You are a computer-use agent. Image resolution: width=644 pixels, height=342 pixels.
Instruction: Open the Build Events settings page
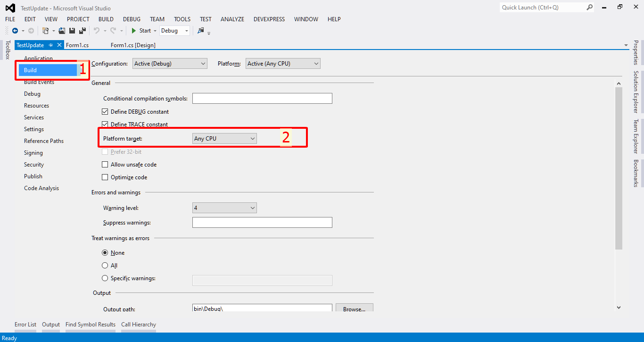coord(39,82)
